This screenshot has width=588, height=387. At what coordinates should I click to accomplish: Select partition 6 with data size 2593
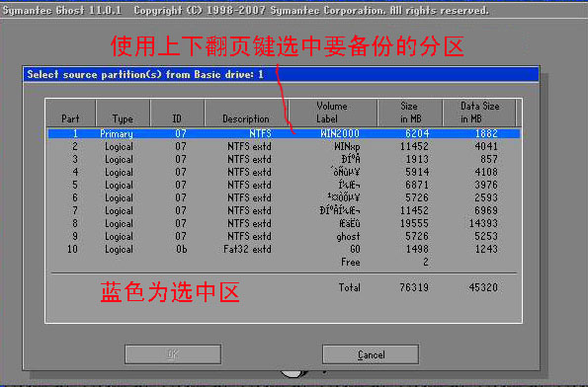284,197
